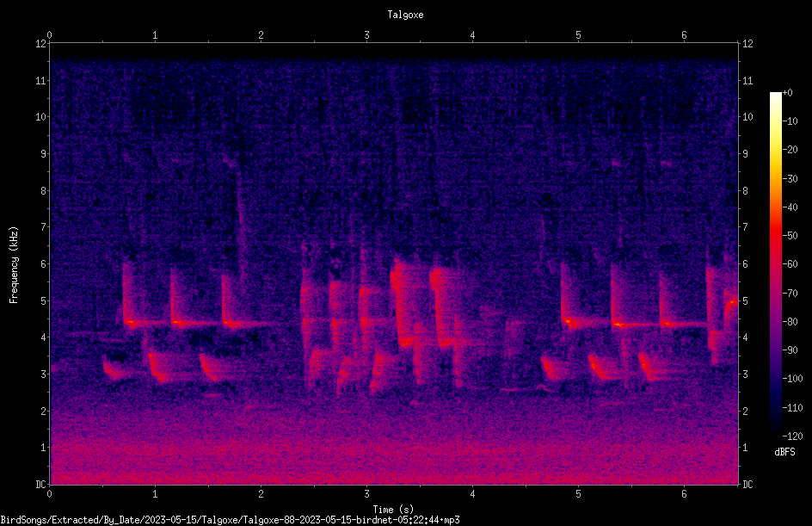Click the file path text at bottom

tap(230, 520)
